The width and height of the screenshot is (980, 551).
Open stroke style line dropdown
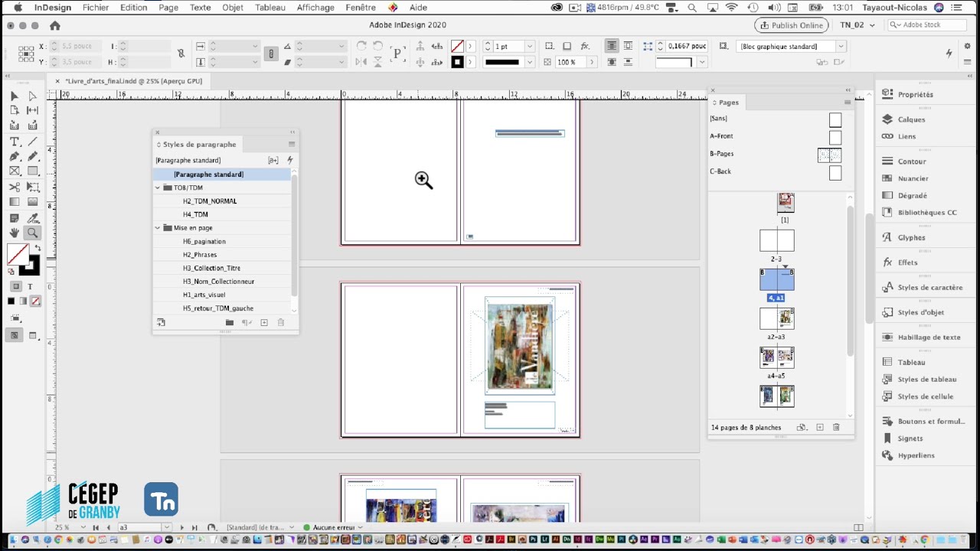click(529, 62)
